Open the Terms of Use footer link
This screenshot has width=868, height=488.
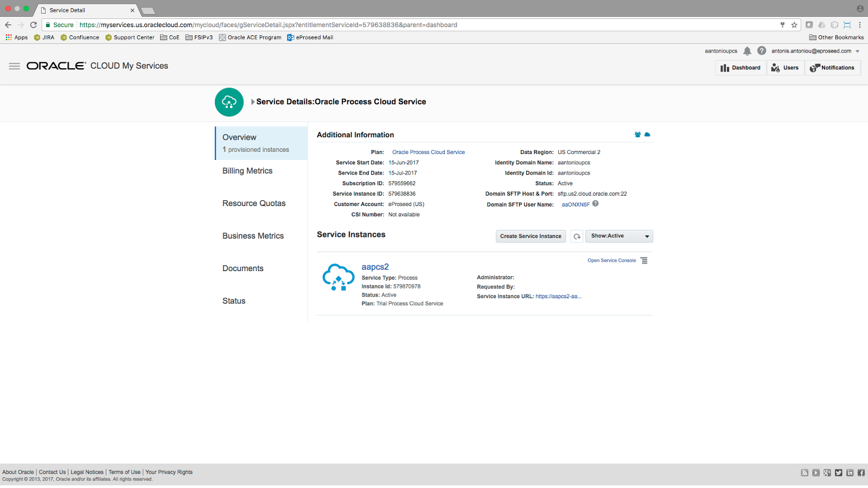[x=124, y=472]
